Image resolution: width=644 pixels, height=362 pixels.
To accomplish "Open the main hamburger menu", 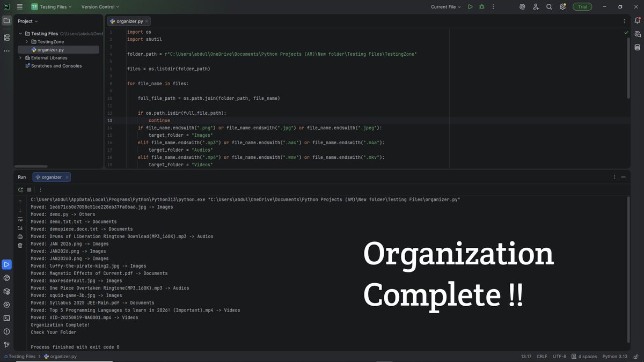I will point(19,7).
